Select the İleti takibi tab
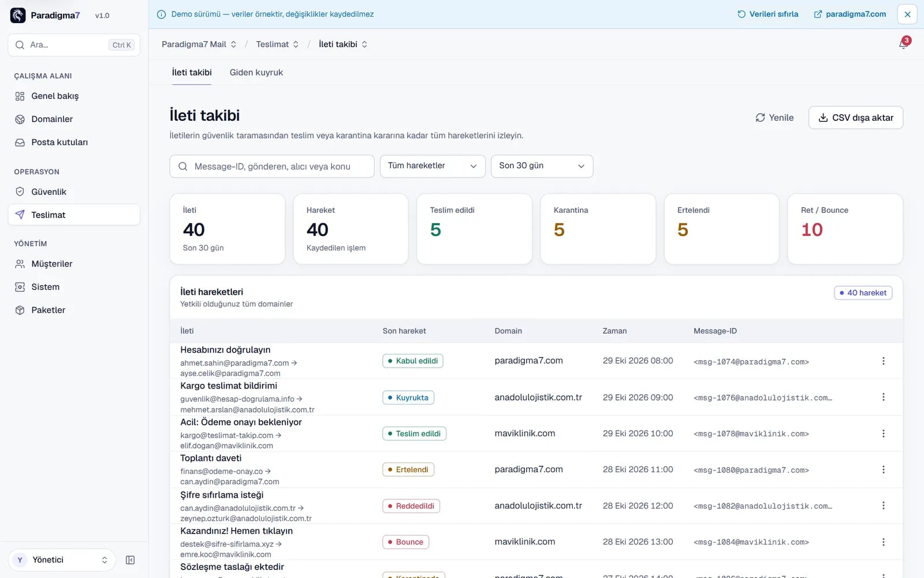This screenshot has width=924, height=578. 192,72
